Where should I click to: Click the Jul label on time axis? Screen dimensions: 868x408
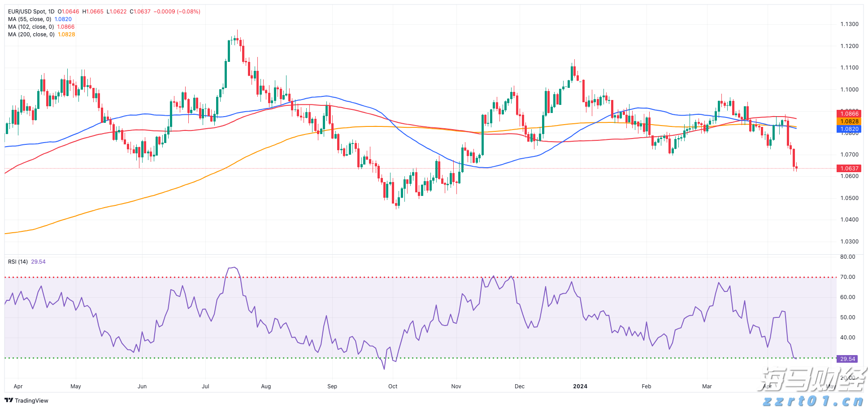tap(205, 386)
